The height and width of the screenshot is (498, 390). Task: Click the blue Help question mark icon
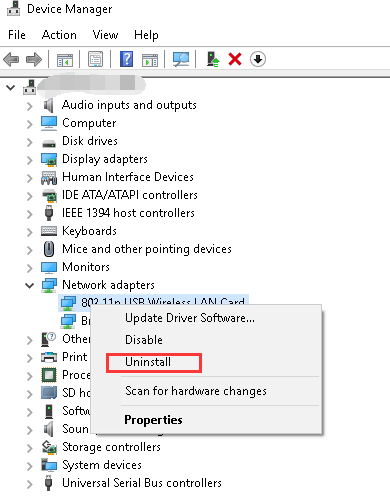click(127, 59)
